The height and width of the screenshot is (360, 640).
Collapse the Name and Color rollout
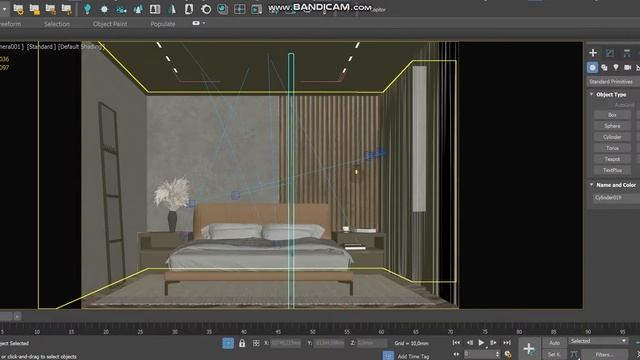click(591, 185)
